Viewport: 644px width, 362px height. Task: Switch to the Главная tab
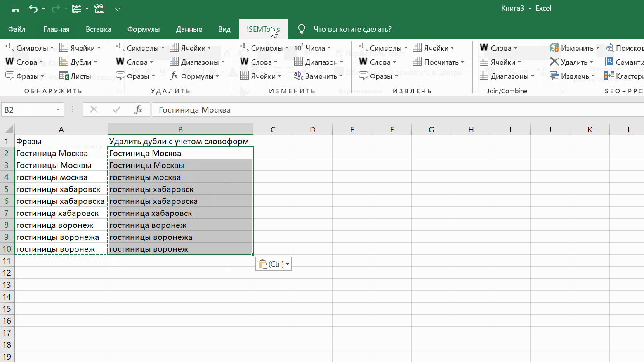pos(57,29)
